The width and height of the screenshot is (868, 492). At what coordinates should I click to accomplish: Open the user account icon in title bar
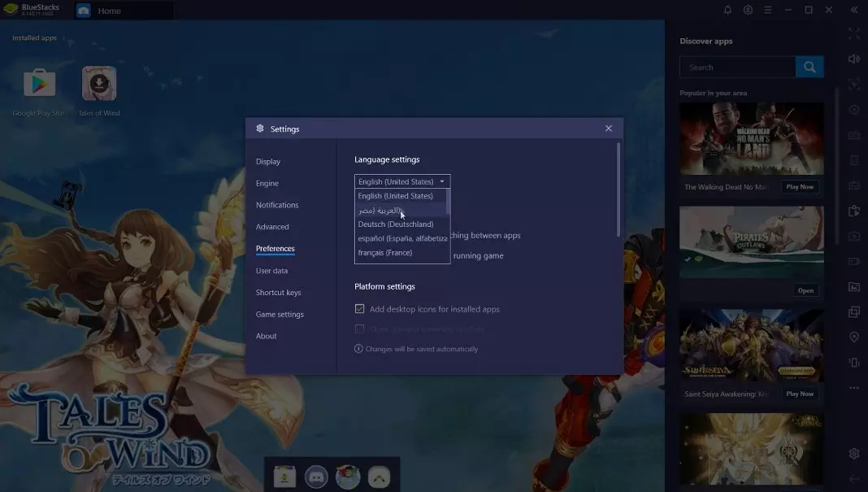(748, 11)
